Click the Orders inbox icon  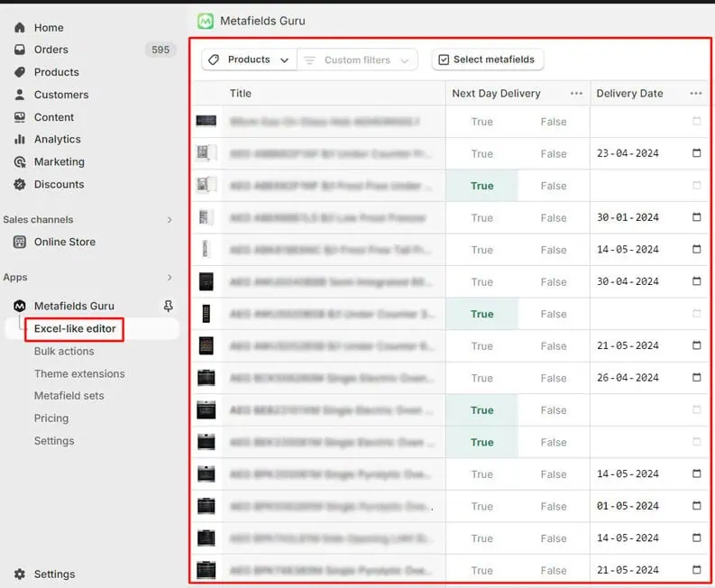(20, 50)
